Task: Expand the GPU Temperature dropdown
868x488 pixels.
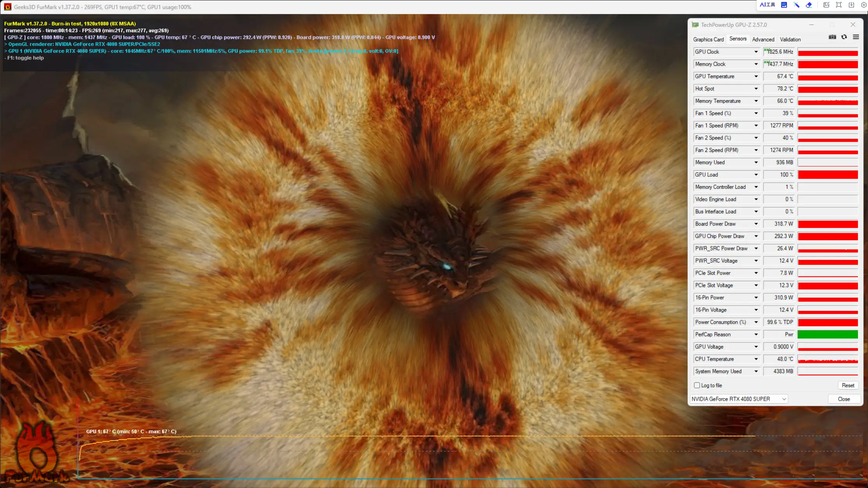Action: click(x=755, y=76)
